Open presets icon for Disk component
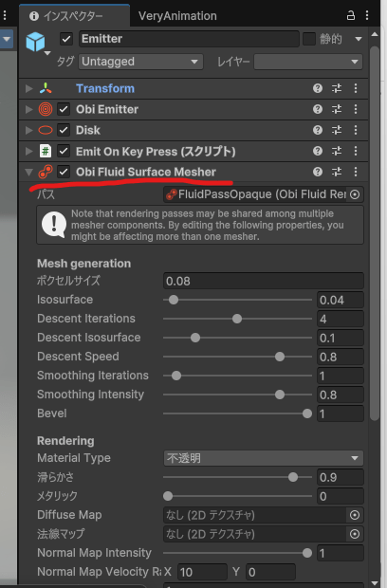Image resolution: width=387 pixels, height=588 pixels. tap(337, 130)
